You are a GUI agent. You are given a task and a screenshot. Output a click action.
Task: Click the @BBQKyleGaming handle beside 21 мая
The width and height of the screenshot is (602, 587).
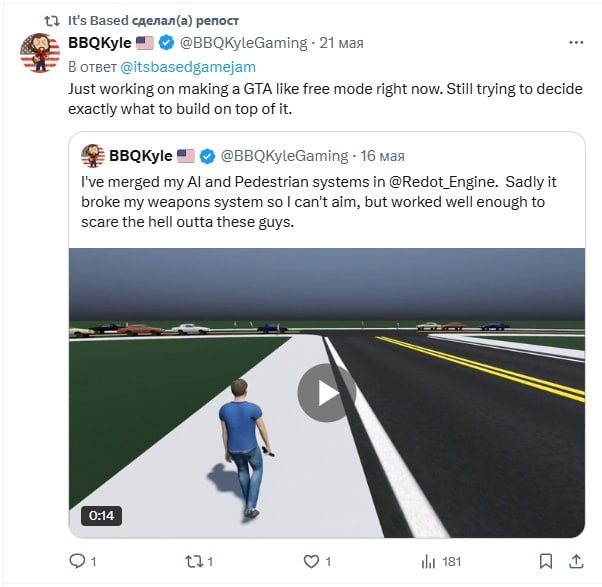coord(242,43)
